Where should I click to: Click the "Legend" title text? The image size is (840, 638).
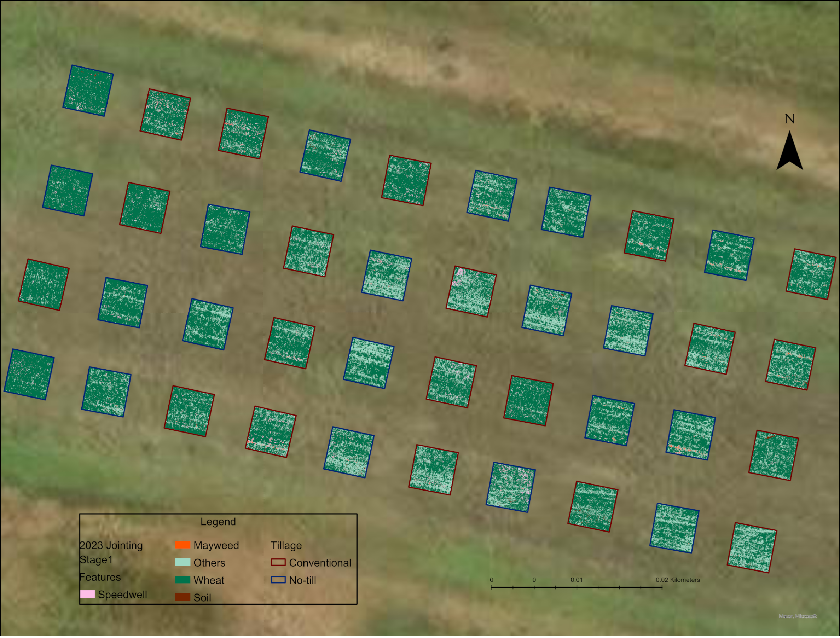[218, 522]
